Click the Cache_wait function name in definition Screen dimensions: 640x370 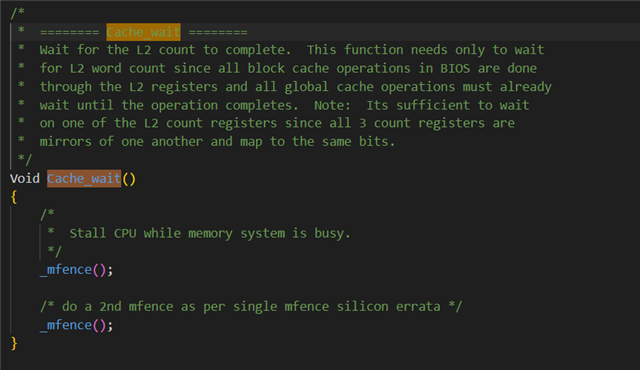[x=84, y=179]
